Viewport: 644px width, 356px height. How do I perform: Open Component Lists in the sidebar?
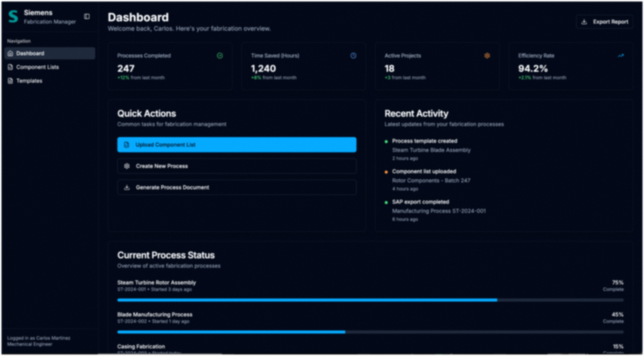(x=50, y=67)
